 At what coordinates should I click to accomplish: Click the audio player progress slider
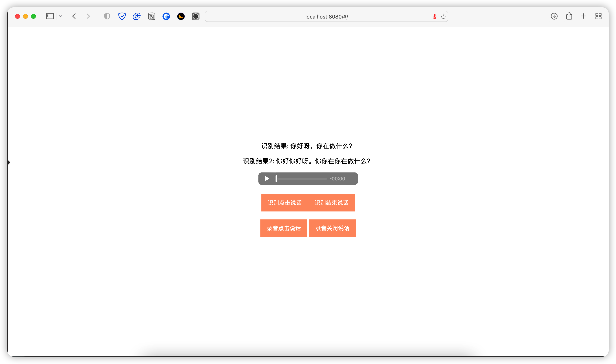coord(302,179)
